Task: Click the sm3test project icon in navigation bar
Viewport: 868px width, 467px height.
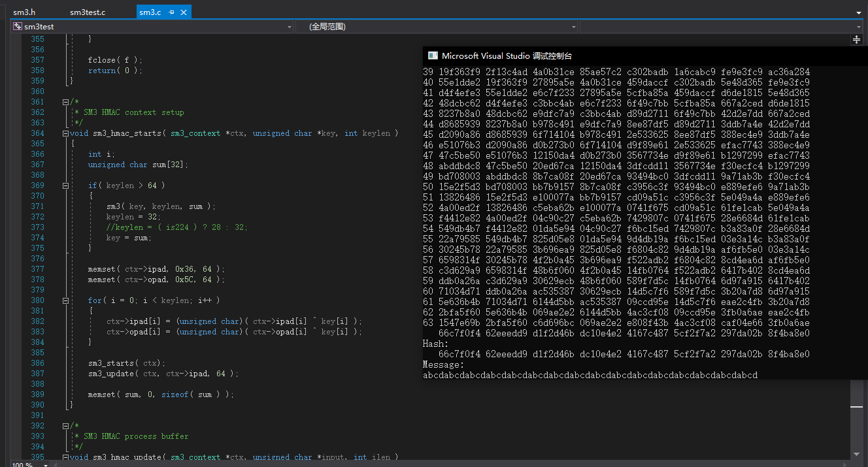Action: [x=18, y=27]
